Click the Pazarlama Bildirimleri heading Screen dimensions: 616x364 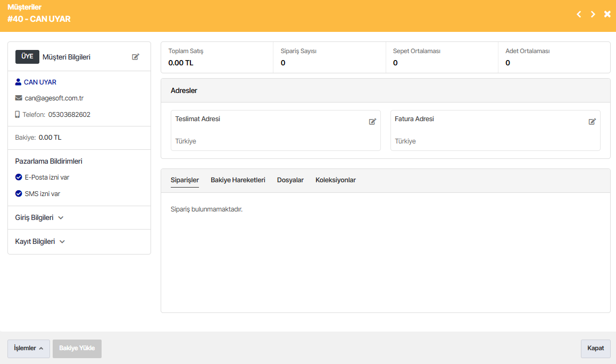[49, 161]
